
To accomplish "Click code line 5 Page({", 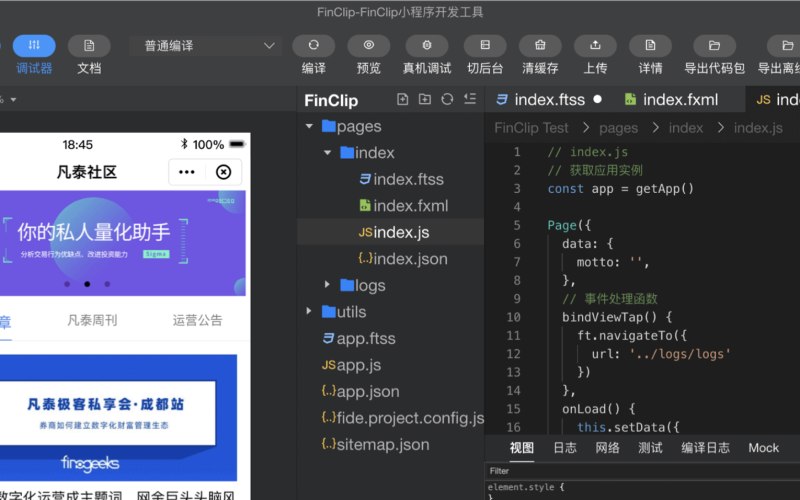I will point(569,225).
